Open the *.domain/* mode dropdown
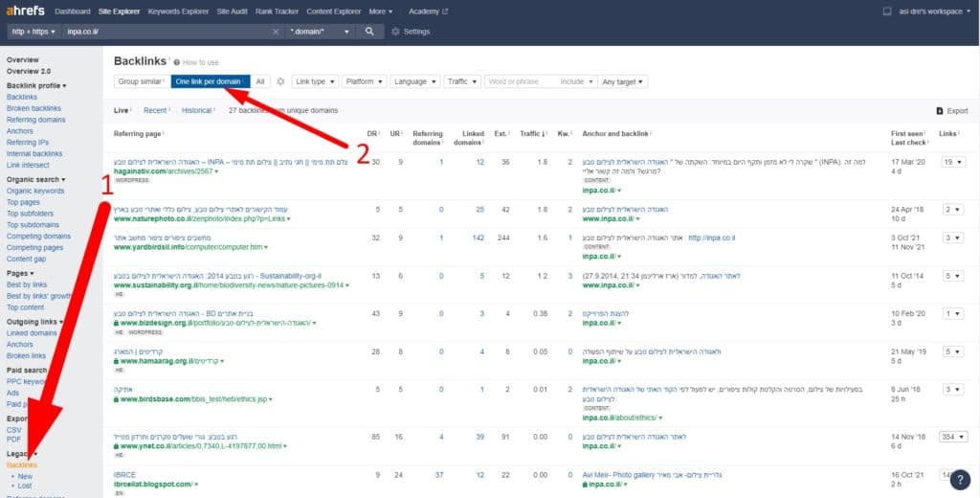Image resolution: width=980 pixels, height=498 pixels. [x=320, y=32]
